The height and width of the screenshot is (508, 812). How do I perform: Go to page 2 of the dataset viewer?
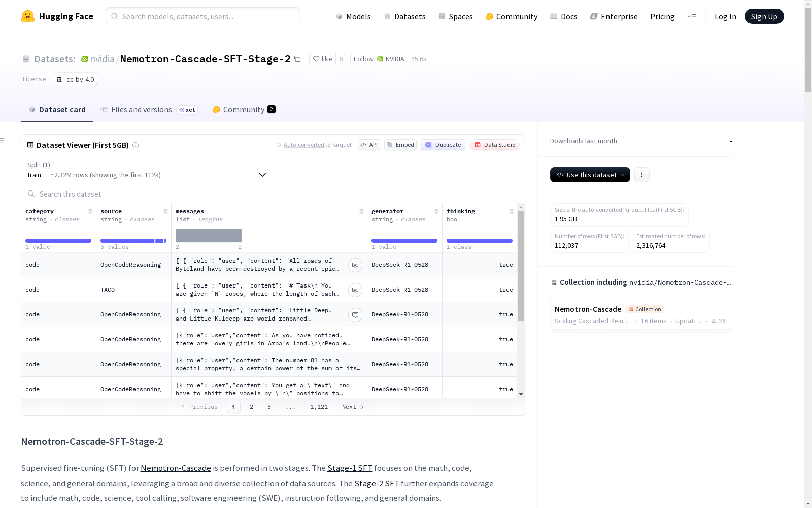(251, 407)
